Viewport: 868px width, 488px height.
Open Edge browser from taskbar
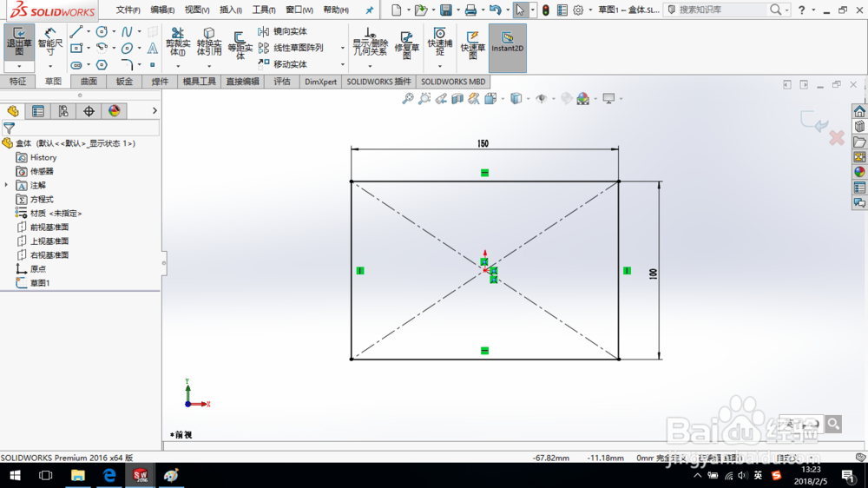click(x=109, y=475)
